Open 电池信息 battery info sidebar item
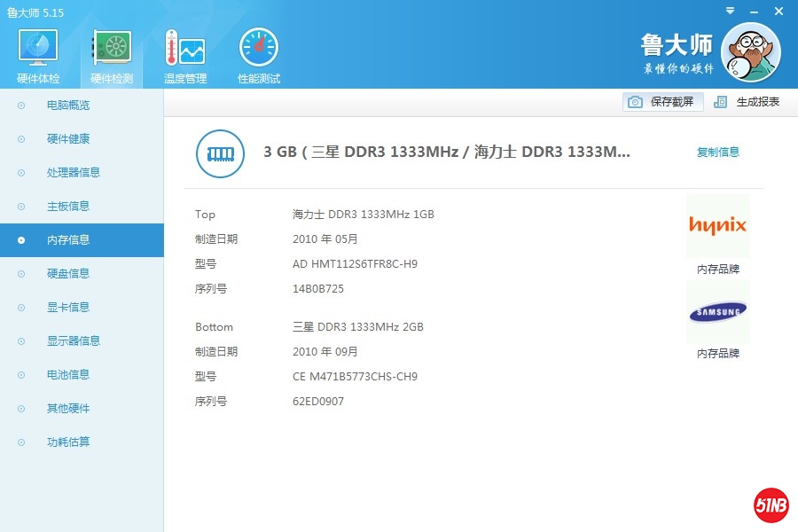The image size is (798, 532). (x=68, y=375)
